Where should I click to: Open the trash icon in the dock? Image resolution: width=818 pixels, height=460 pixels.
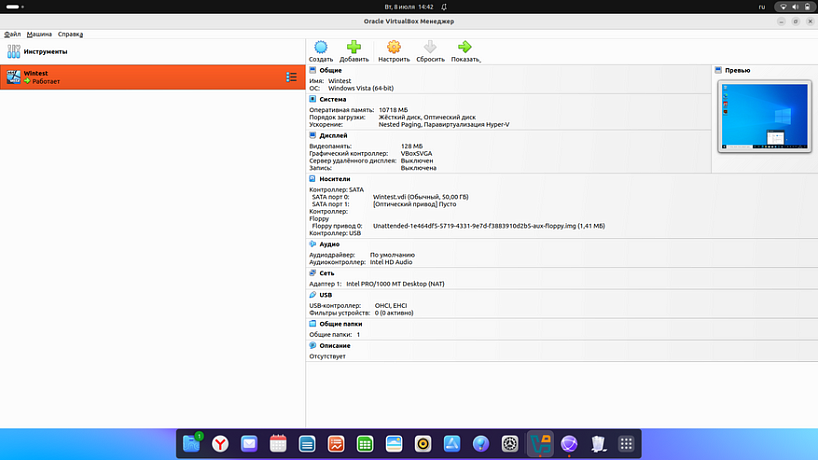[x=598, y=443]
